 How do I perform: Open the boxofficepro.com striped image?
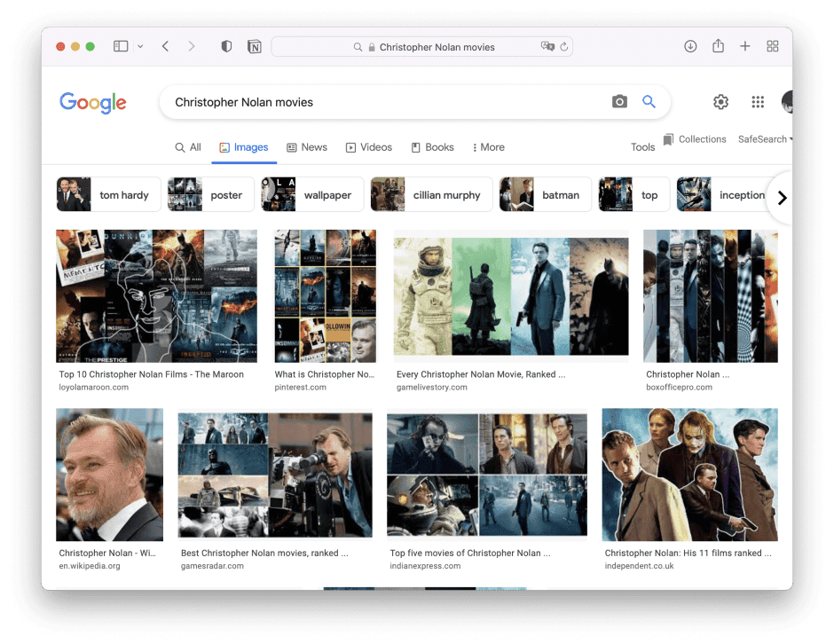(x=711, y=296)
